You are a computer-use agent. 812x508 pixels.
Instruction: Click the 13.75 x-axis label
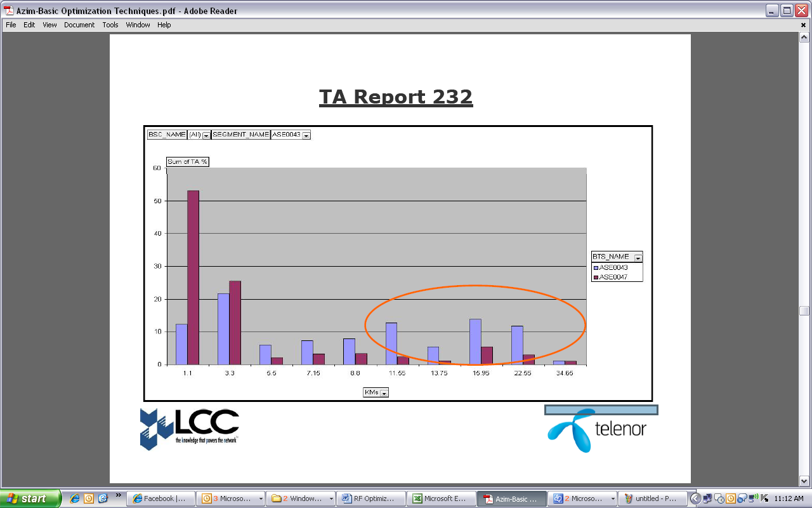439,374
